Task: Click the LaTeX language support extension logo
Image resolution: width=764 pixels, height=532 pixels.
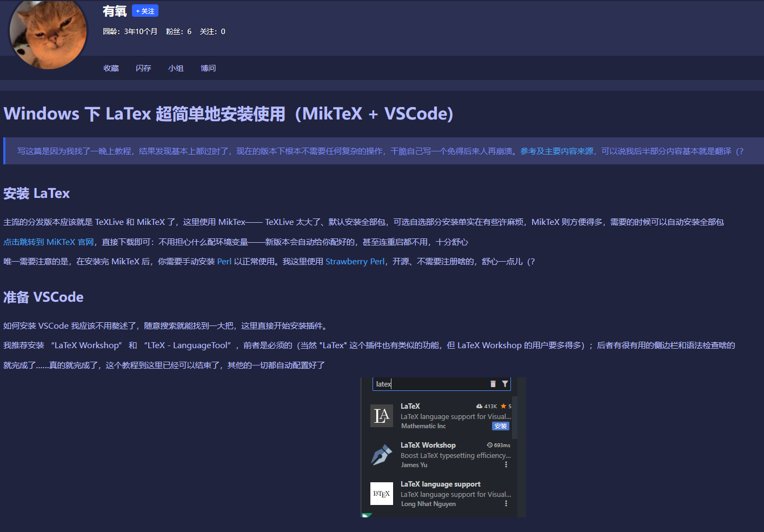Action: 381,493
